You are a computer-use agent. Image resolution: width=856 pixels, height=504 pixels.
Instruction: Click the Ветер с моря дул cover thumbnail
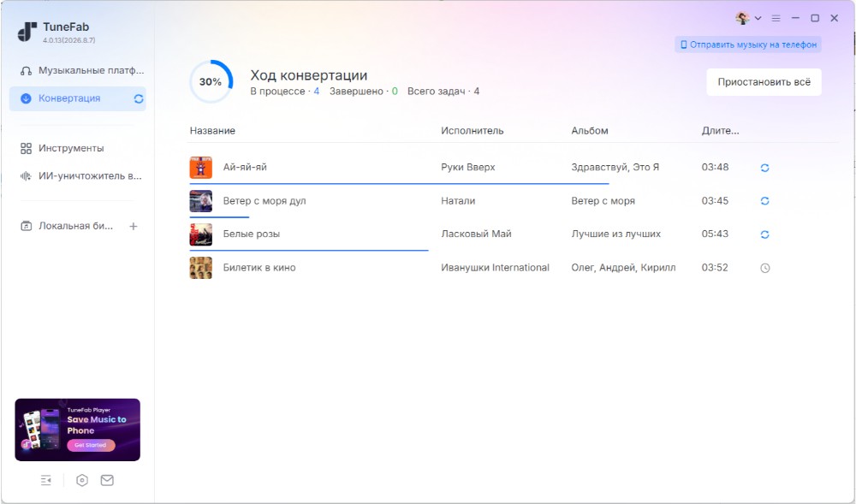(x=201, y=201)
